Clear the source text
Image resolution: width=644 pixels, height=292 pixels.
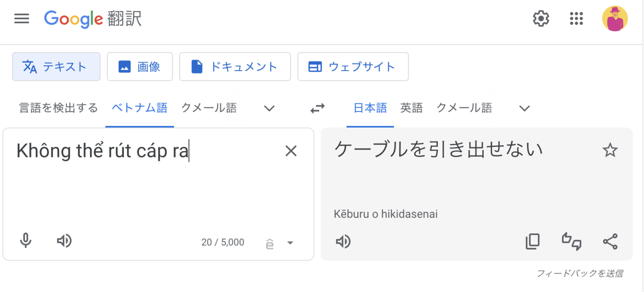(291, 151)
